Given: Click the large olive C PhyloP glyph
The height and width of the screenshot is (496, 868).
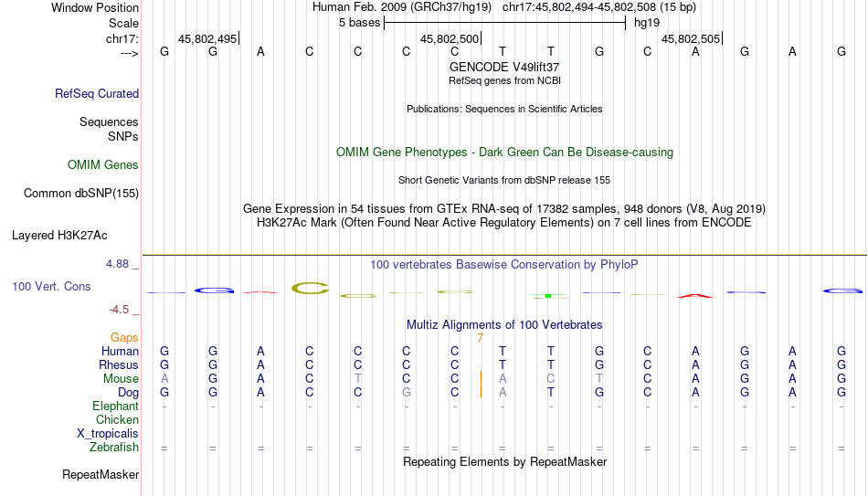Looking at the screenshot, I should 310,288.
